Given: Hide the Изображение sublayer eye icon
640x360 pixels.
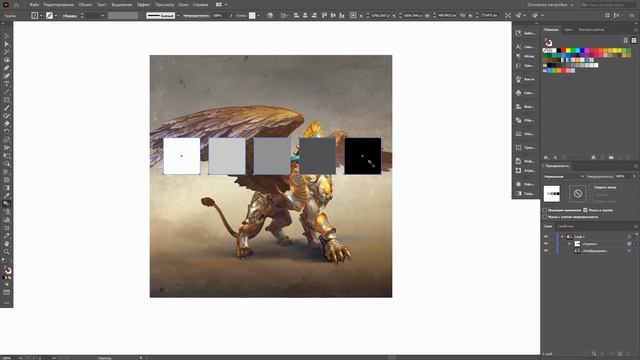Looking at the screenshot, I should (546, 251).
